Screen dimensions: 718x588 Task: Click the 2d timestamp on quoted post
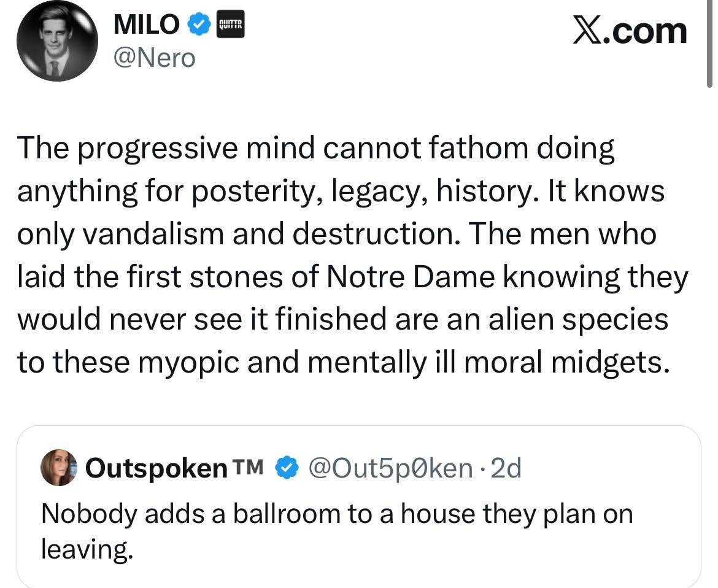click(506, 468)
